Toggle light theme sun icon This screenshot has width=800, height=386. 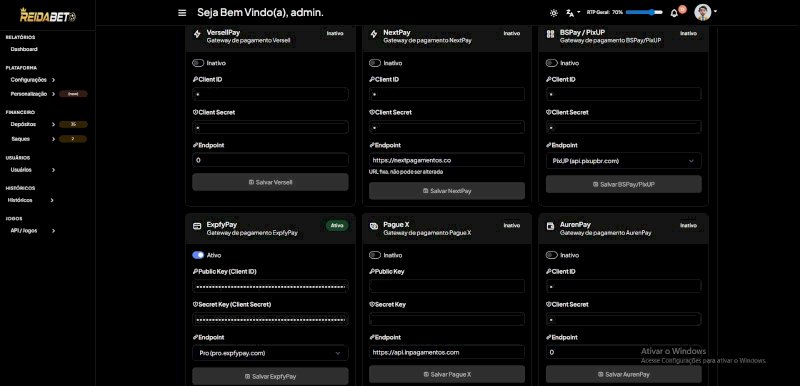[554, 13]
